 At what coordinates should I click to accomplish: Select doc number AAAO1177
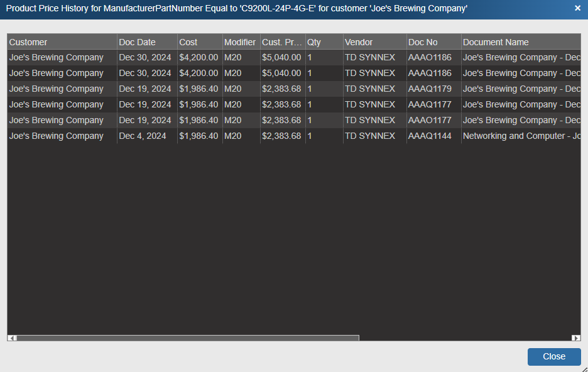(430, 121)
